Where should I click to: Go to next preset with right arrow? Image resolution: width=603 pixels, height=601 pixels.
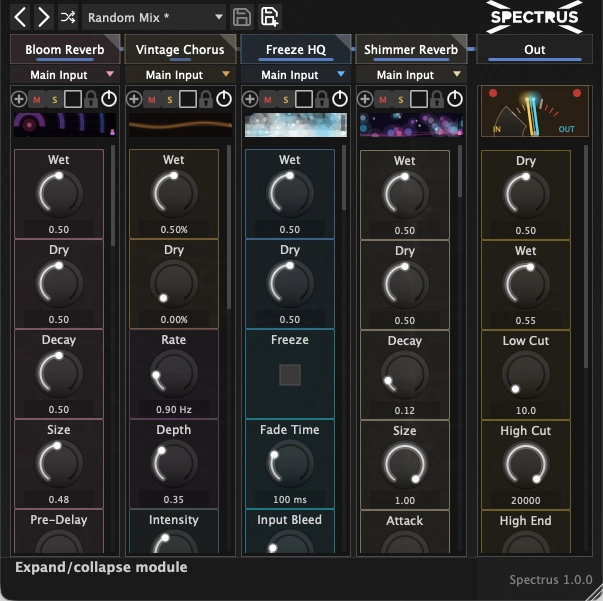click(43, 17)
